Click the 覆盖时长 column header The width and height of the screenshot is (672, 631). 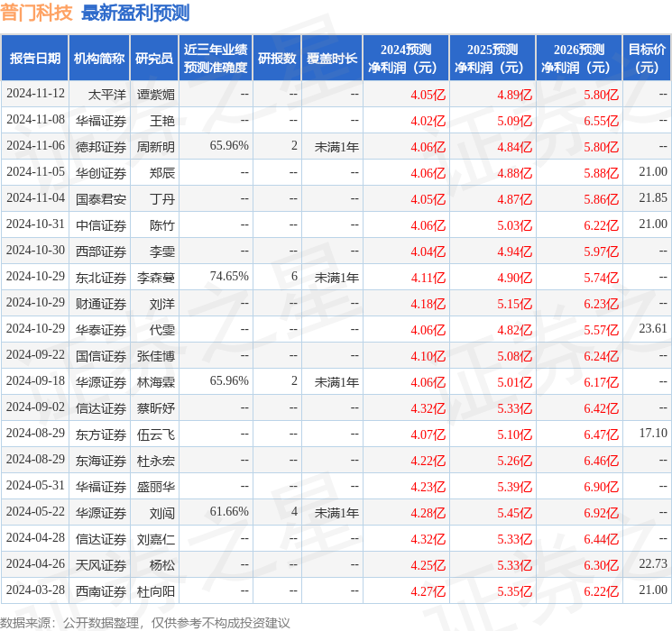click(332, 59)
